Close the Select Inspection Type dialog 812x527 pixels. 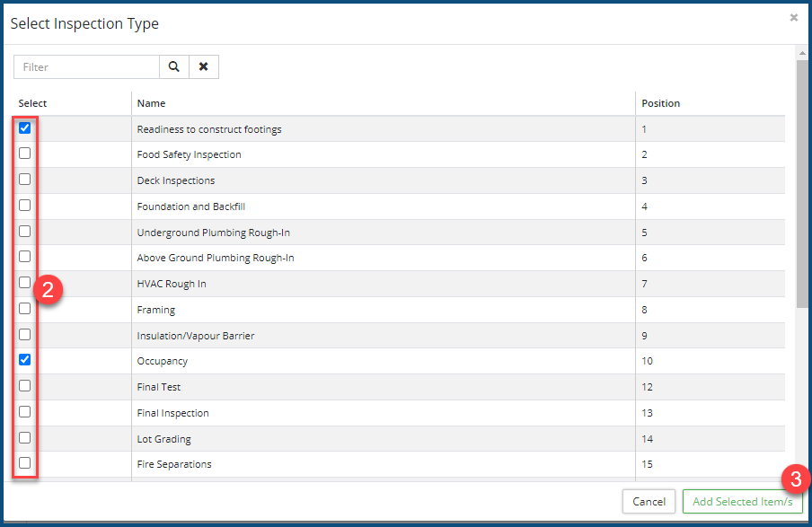click(793, 17)
